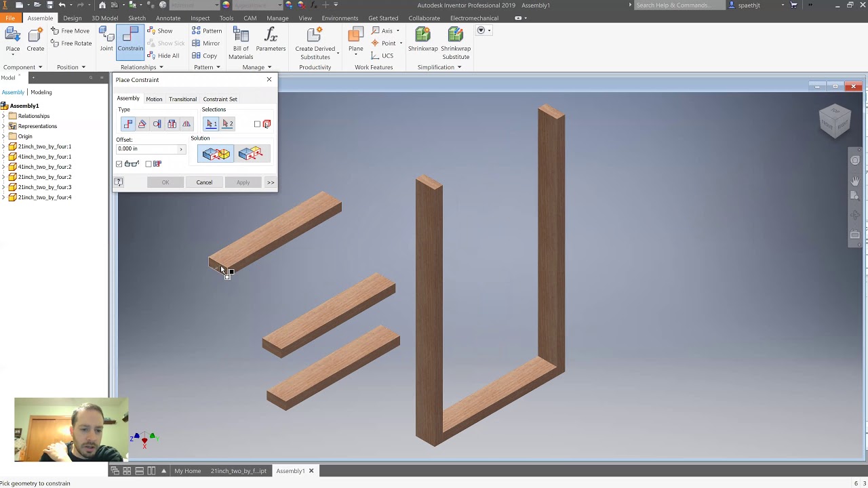Select the Insert constraint type icon

172,124
